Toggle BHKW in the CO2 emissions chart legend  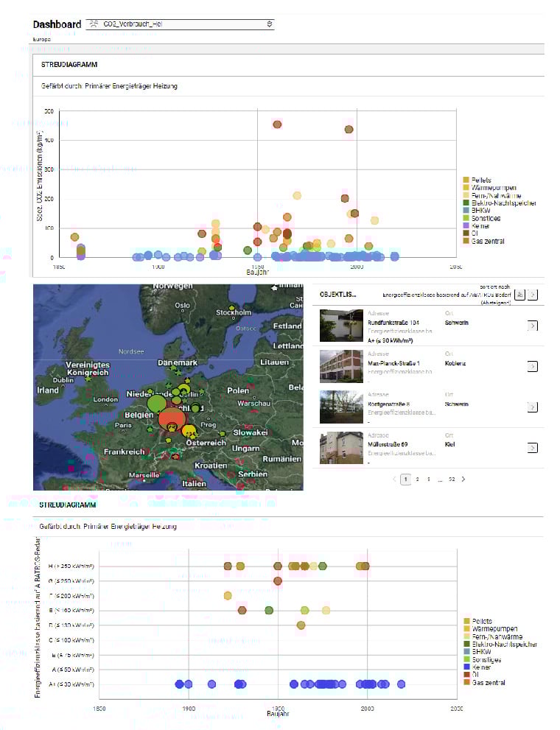pyautogui.click(x=477, y=211)
